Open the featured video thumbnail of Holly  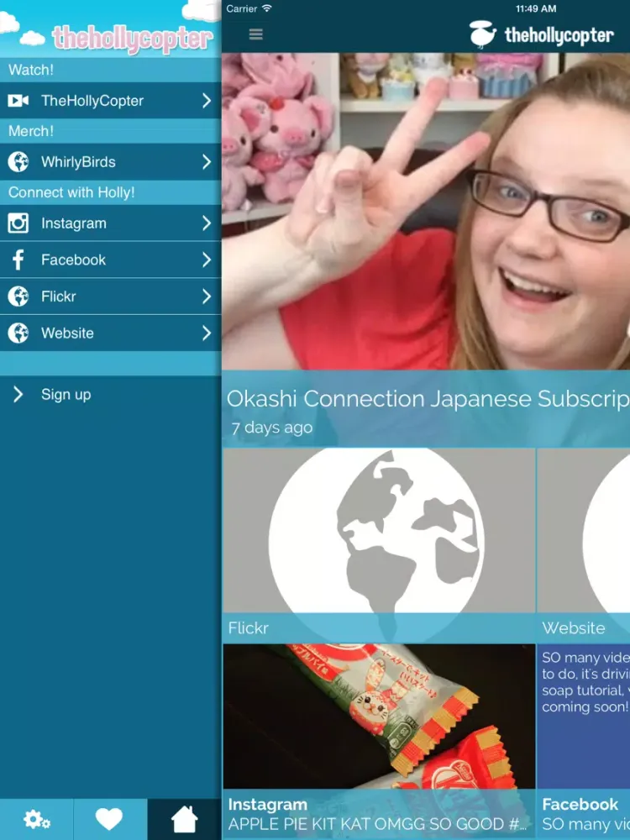[426, 211]
